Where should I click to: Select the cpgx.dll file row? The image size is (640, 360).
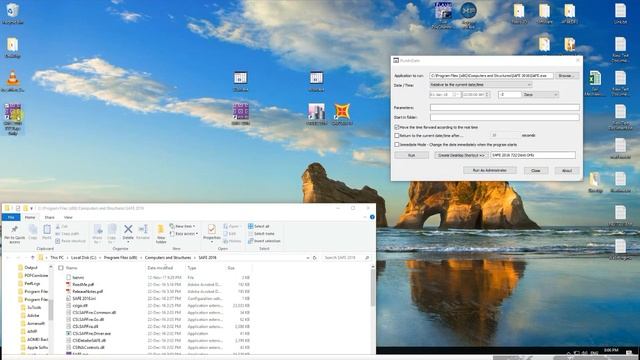coord(157,305)
